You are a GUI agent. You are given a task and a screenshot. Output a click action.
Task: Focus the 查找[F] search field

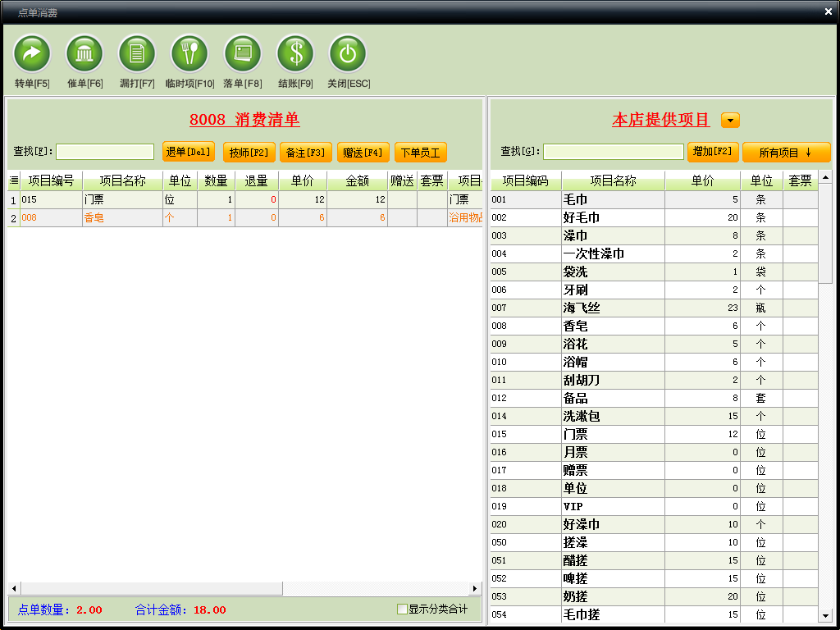[x=105, y=152]
